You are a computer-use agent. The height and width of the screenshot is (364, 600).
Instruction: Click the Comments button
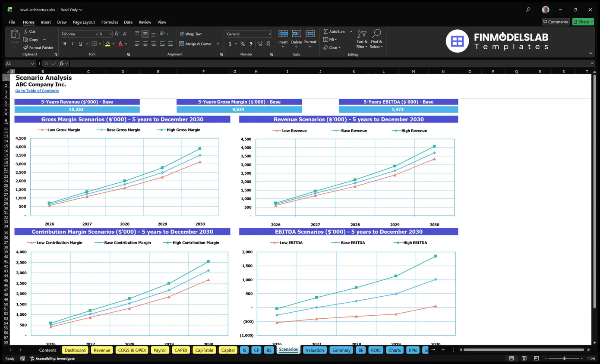[x=556, y=22]
